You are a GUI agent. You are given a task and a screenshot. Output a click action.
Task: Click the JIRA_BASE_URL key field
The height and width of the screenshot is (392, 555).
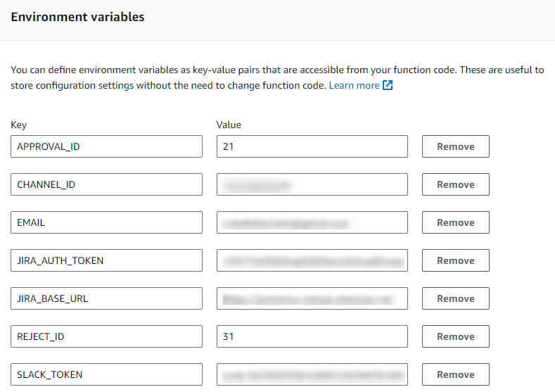coord(106,298)
